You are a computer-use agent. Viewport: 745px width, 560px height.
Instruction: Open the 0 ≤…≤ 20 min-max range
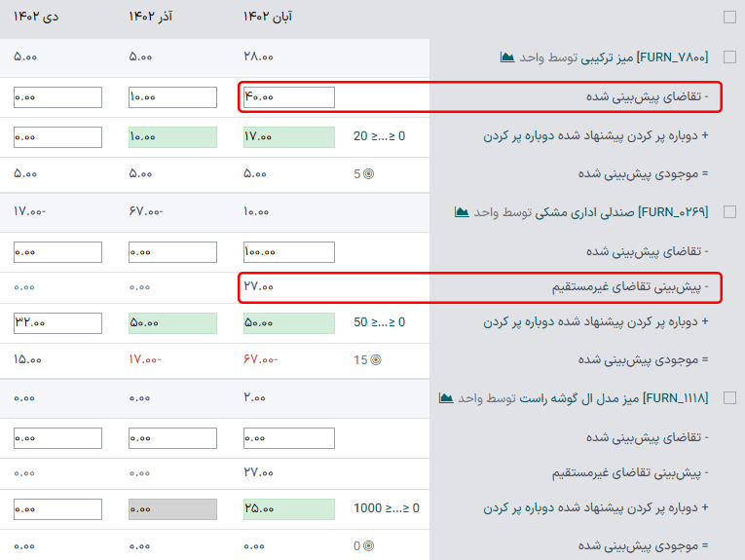379,136
